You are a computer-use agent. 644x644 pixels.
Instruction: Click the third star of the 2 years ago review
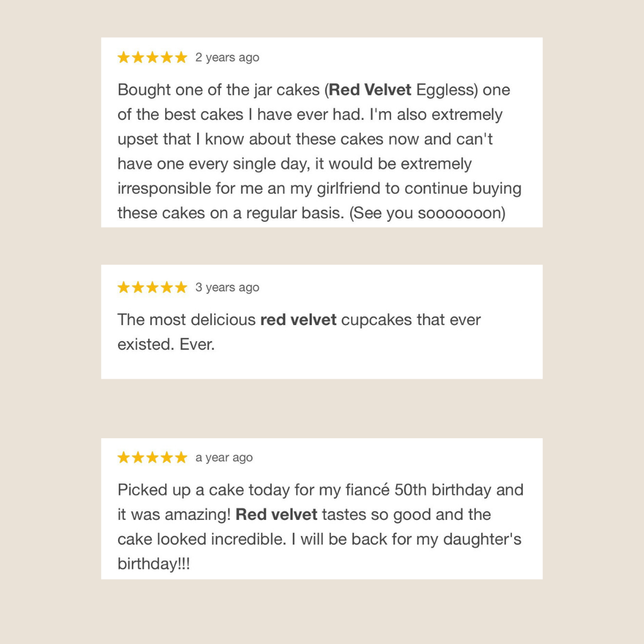153,57
